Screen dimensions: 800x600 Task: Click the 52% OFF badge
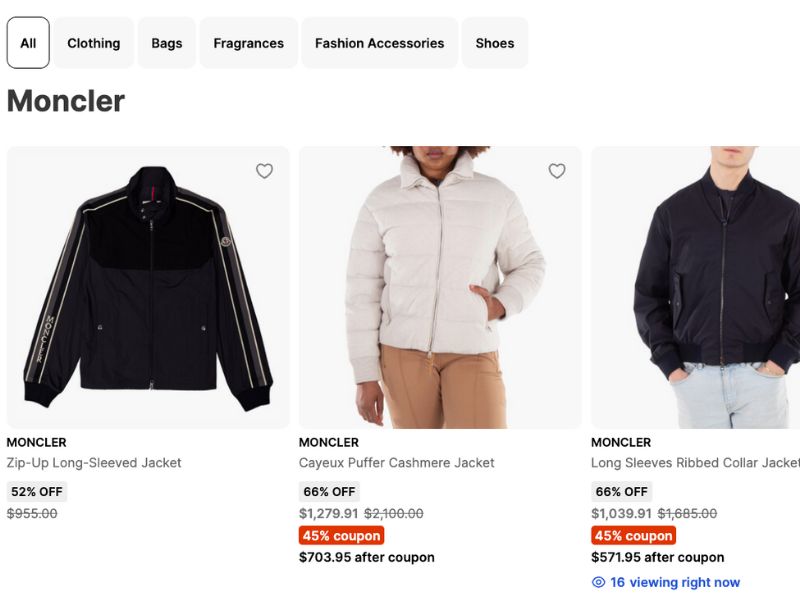(35, 491)
